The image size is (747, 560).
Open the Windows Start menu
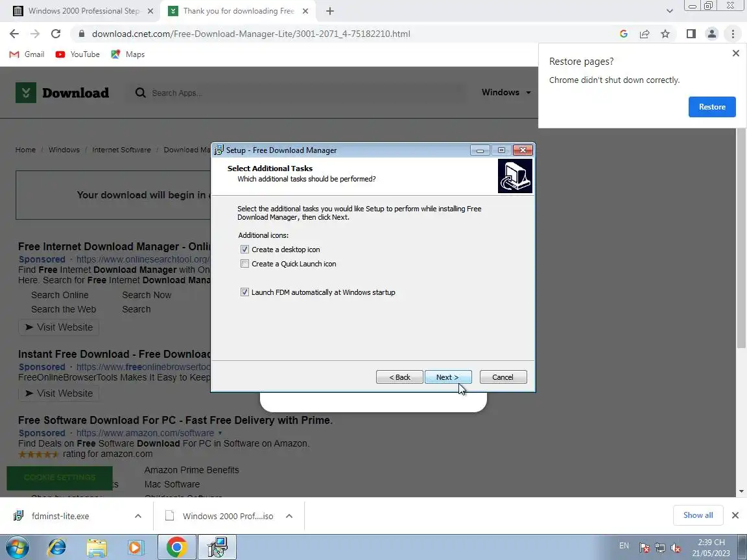18,548
